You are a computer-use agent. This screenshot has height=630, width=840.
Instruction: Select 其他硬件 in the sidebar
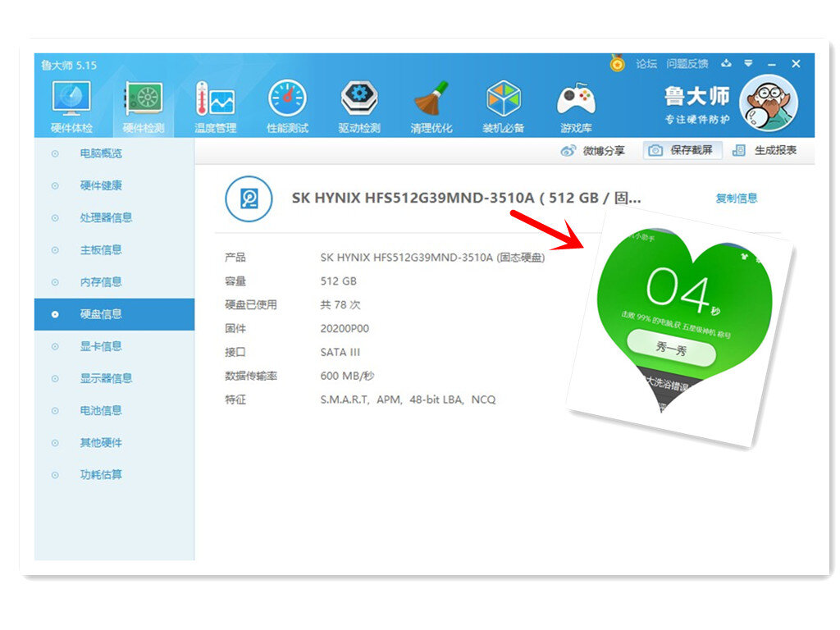(x=114, y=443)
